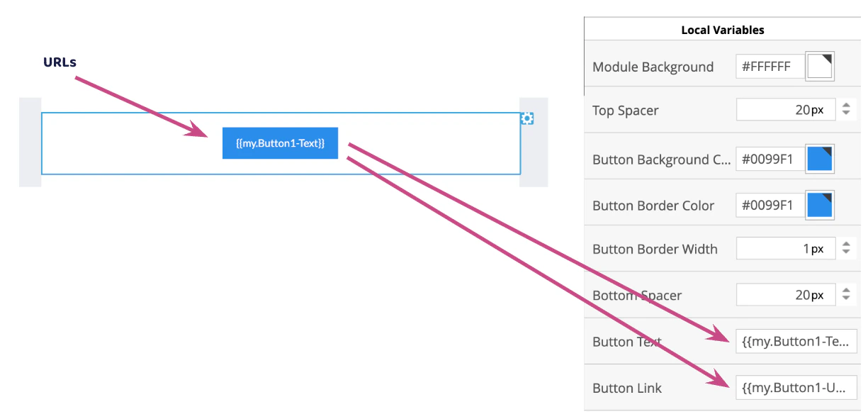Select the {{my.Button1-Text}} button element
This screenshot has width=868, height=419.
tap(280, 143)
